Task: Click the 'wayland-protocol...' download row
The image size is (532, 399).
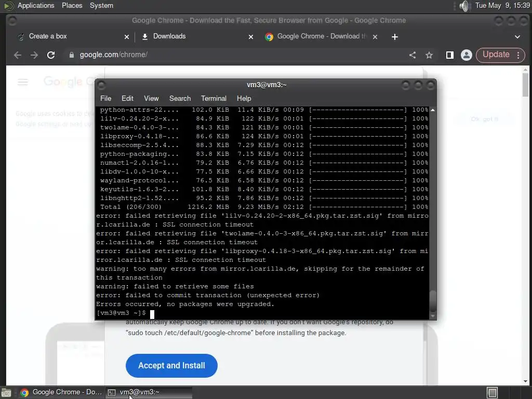Action: point(263,180)
